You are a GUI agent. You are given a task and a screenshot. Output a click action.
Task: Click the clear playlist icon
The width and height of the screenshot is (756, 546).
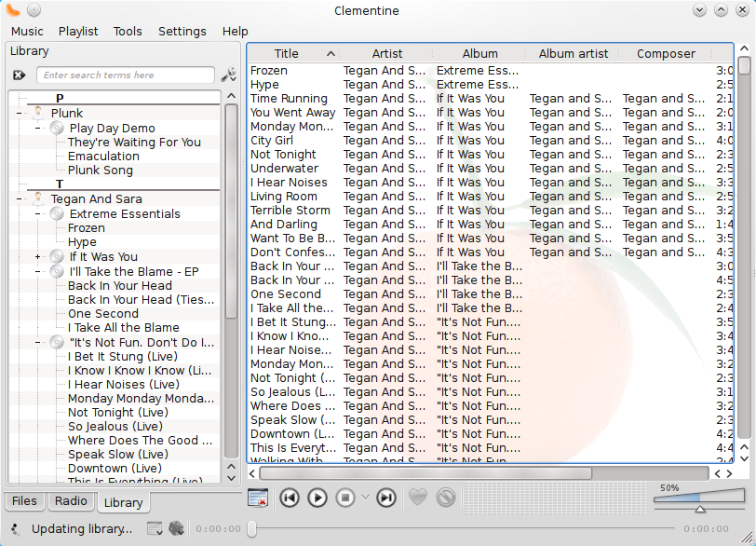click(258, 498)
